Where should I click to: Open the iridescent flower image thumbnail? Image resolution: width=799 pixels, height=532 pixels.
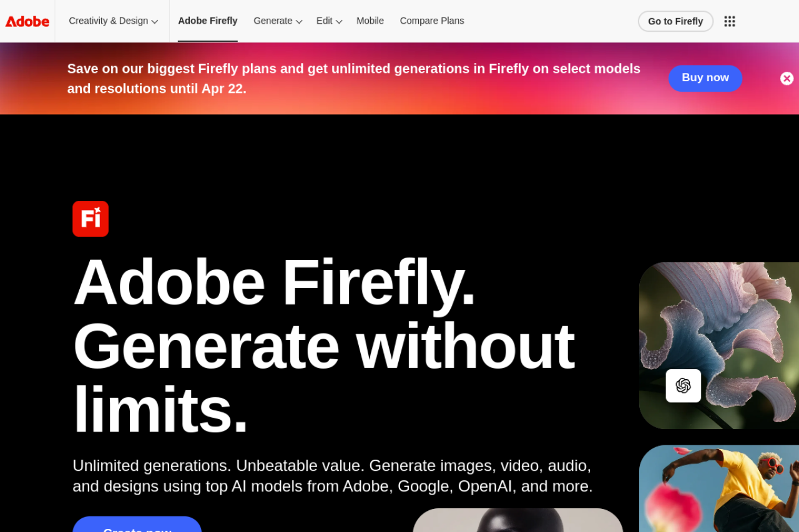click(x=719, y=346)
